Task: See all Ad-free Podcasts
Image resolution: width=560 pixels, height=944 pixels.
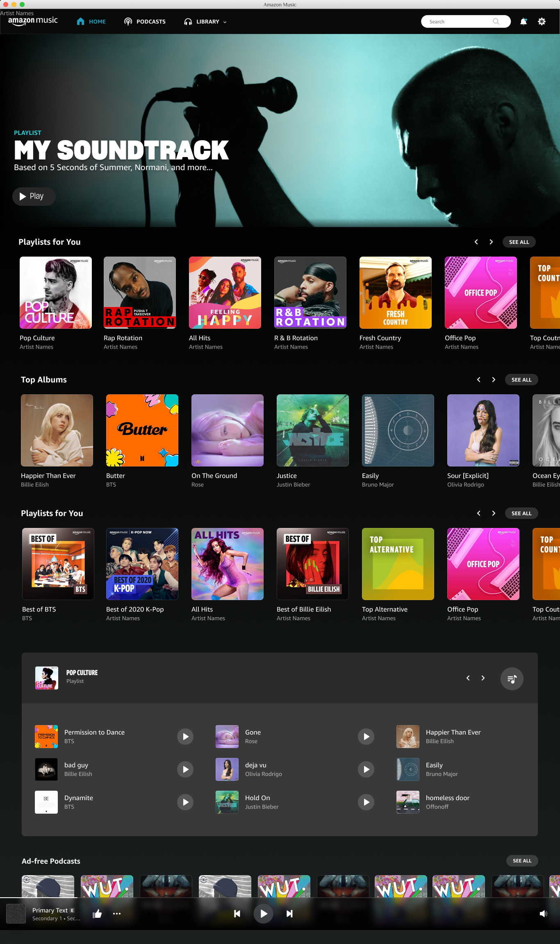Action: point(522,861)
